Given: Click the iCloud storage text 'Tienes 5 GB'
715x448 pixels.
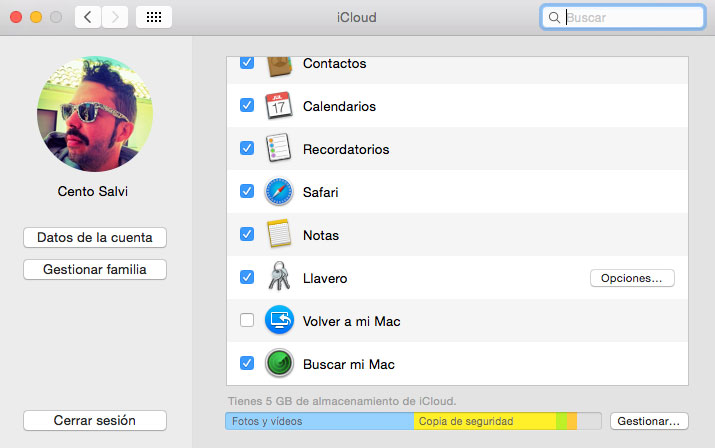Looking at the screenshot, I should 342,401.
